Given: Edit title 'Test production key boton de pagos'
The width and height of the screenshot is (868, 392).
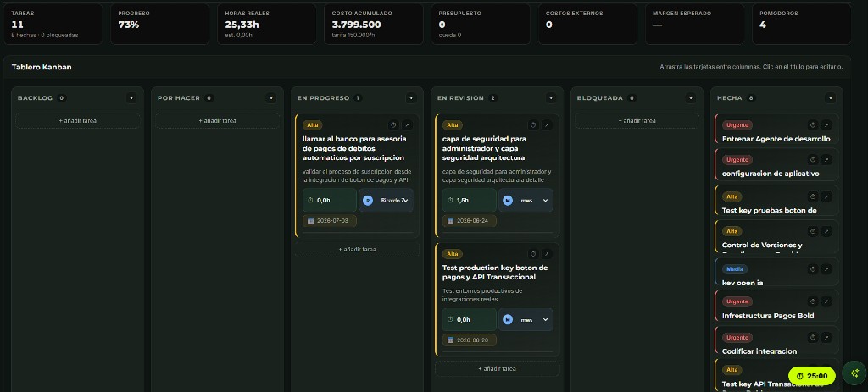Looking at the screenshot, I should 495,272.
